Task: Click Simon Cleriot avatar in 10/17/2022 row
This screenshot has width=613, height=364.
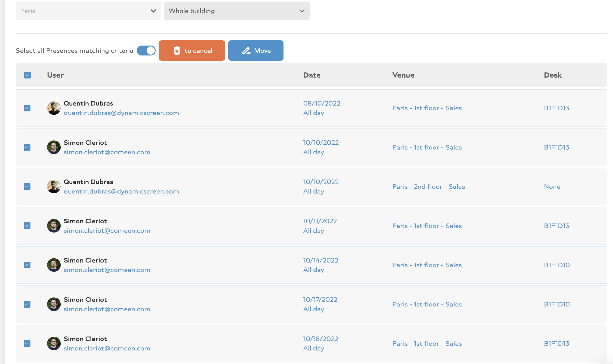Action: [54, 304]
